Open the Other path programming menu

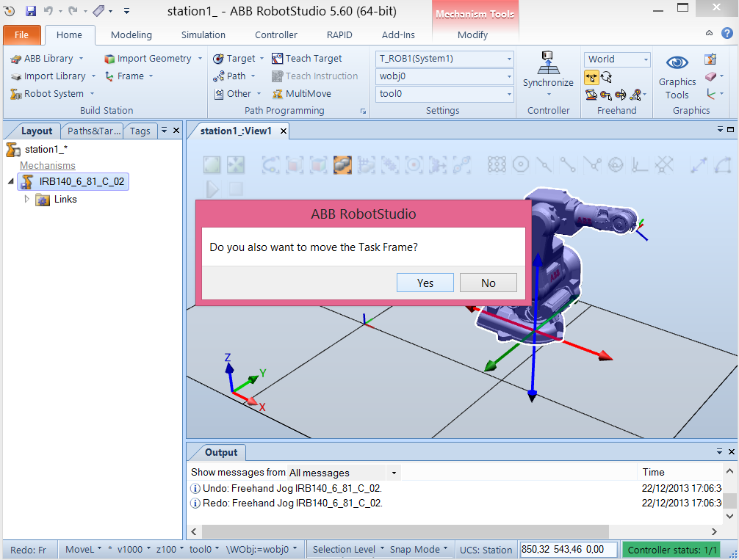click(x=237, y=94)
